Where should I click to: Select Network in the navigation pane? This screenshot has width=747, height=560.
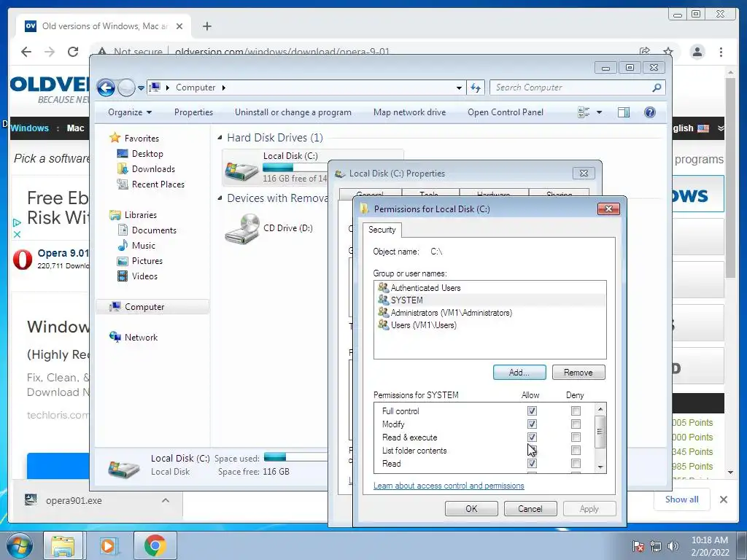pos(141,337)
